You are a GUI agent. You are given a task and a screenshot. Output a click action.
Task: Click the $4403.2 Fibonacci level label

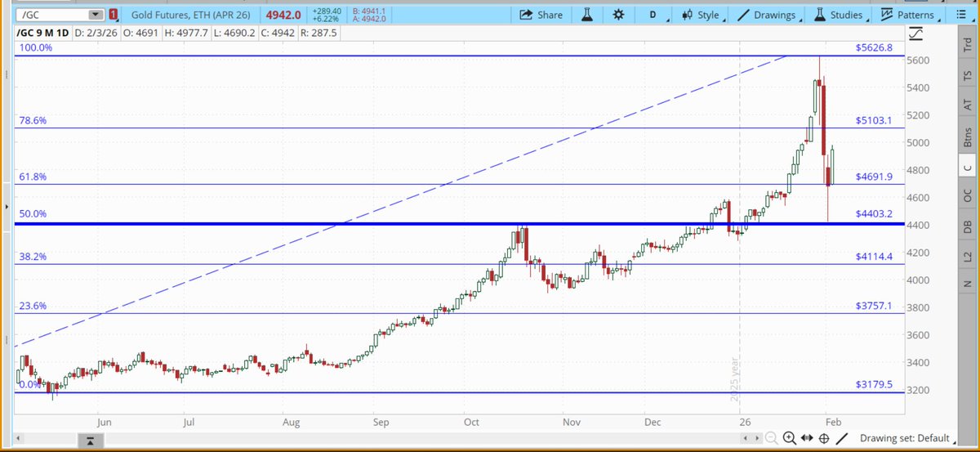click(873, 214)
